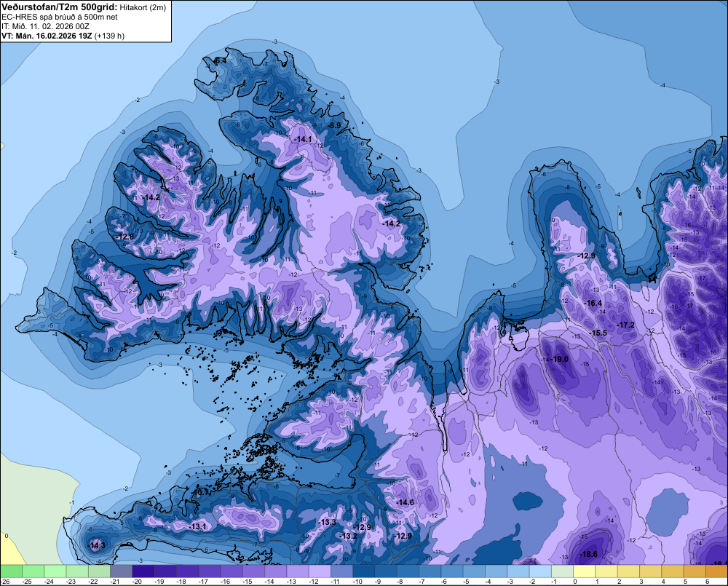Click the map title 'Veðurstofan/T2m 500grid:'
The width and height of the screenshot is (728, 586).
click(60, 7)
